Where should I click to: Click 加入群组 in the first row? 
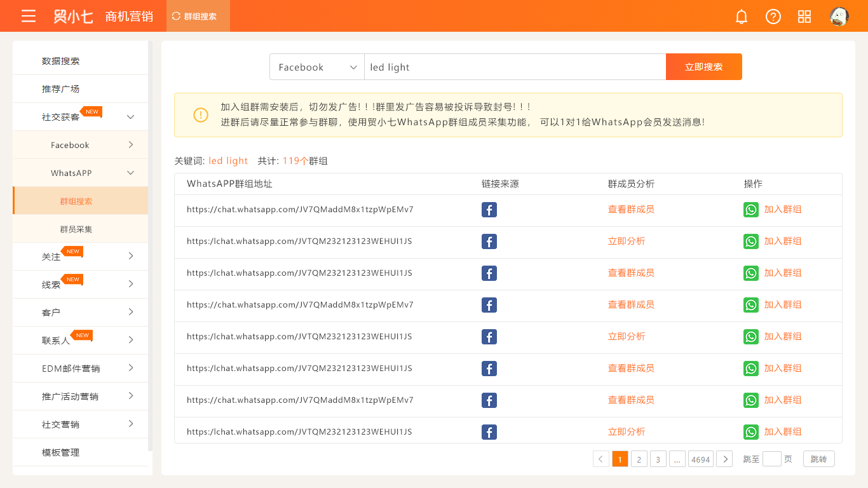click(x=783, y=209)
